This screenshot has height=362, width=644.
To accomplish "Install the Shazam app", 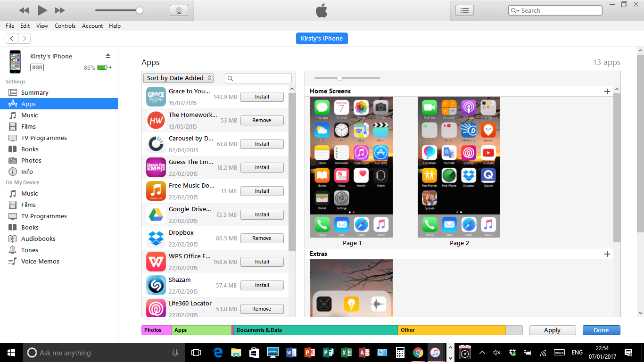I will (262, 285).
